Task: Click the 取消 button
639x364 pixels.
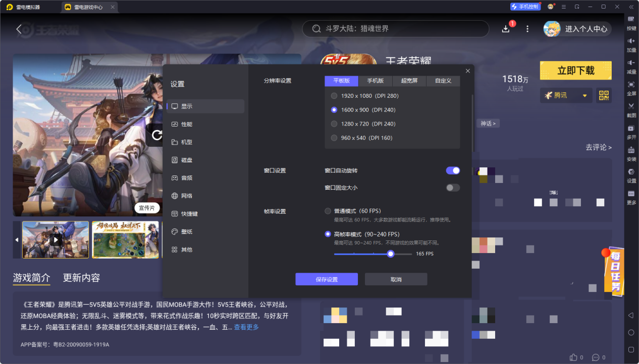Action: (396, 279)
